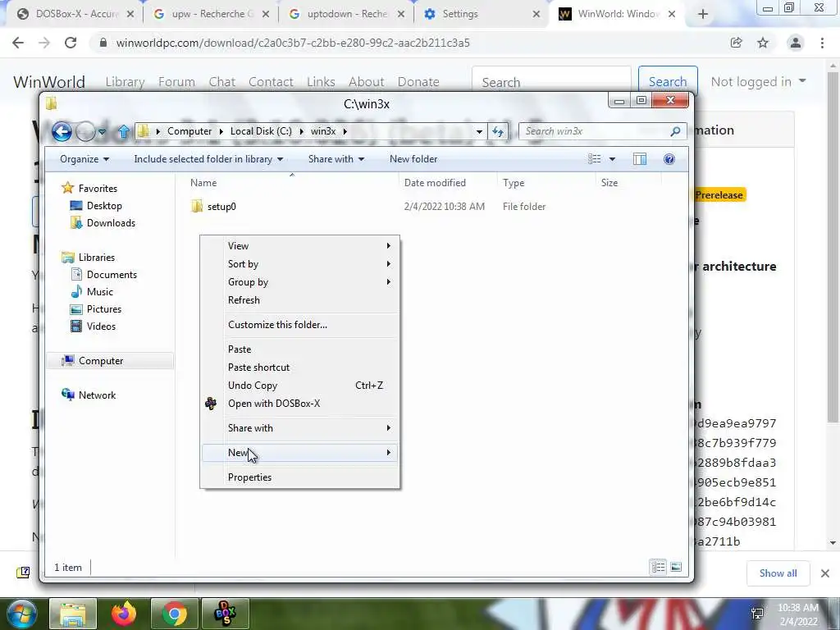Click breadcrumb arrow after Computer

tap(221, 131)
